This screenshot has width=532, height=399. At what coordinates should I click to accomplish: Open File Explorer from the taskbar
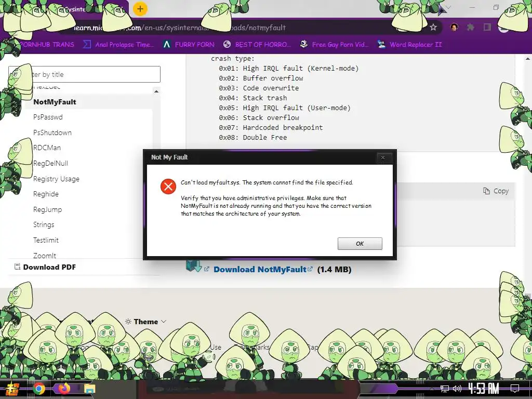[89, 389]
